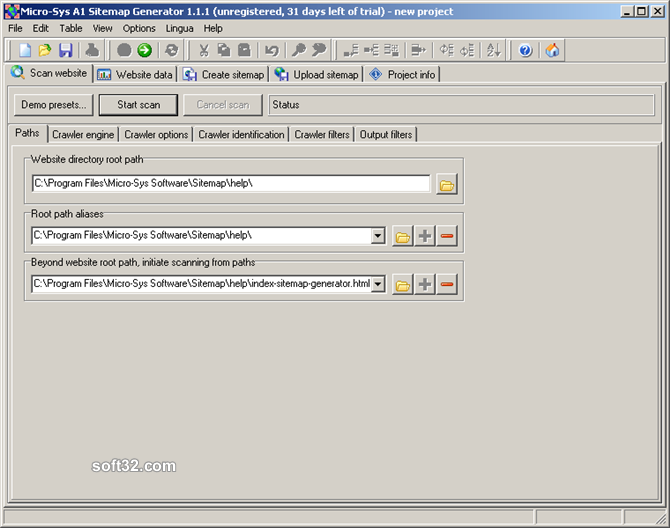Open the Lingua menu
The image size is (670, 528).
179,28
